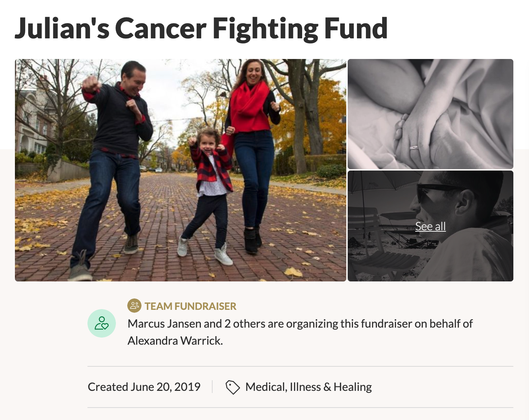Open the black-and-white holding hands photo
Viewport: 529px width, 420px height.
tap(431, 114)
